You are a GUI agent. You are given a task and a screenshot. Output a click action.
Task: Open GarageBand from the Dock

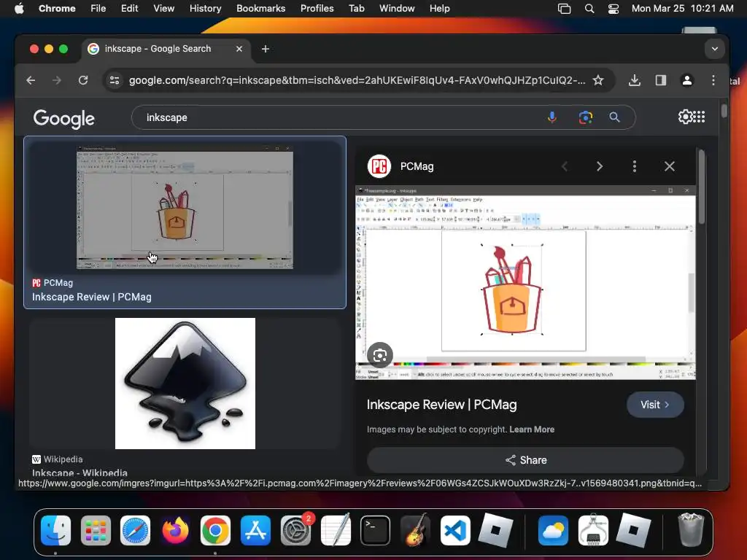coord(415,530)
